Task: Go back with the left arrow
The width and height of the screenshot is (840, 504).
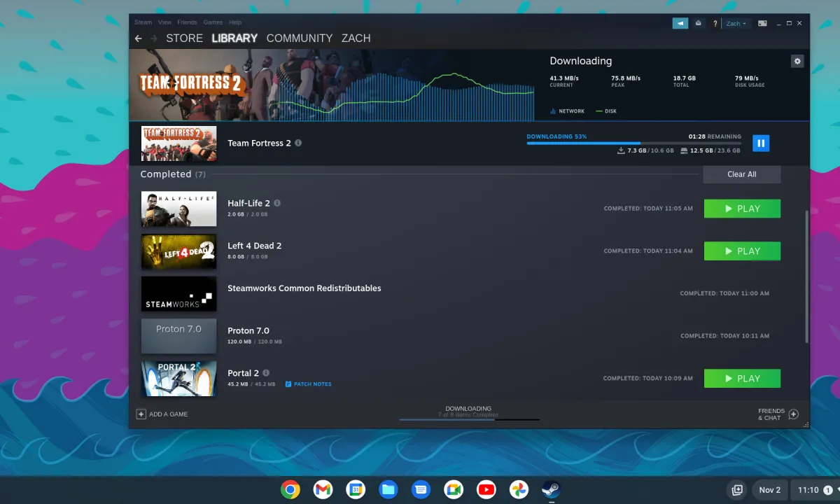Action: coord(138,38)
